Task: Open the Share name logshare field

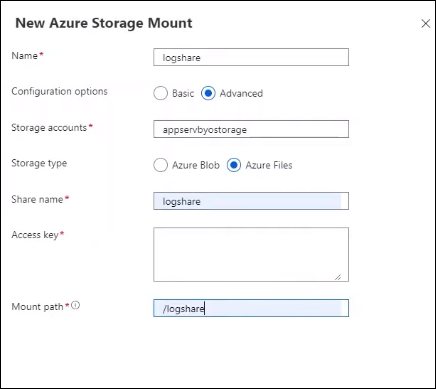Action: coord(251,201)
